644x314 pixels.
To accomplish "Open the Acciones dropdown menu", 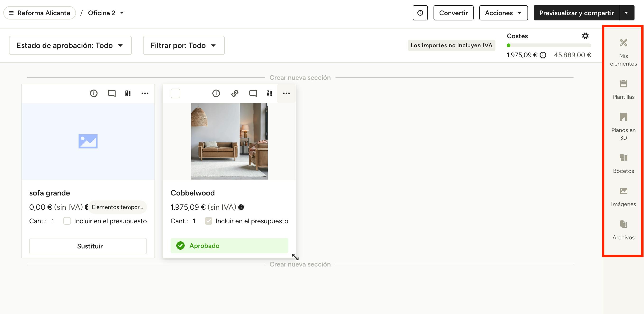I will pos(503,13).
